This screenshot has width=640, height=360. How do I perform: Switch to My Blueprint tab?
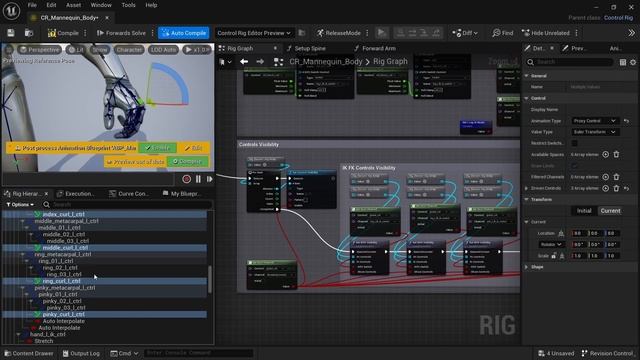click(182, 193)
